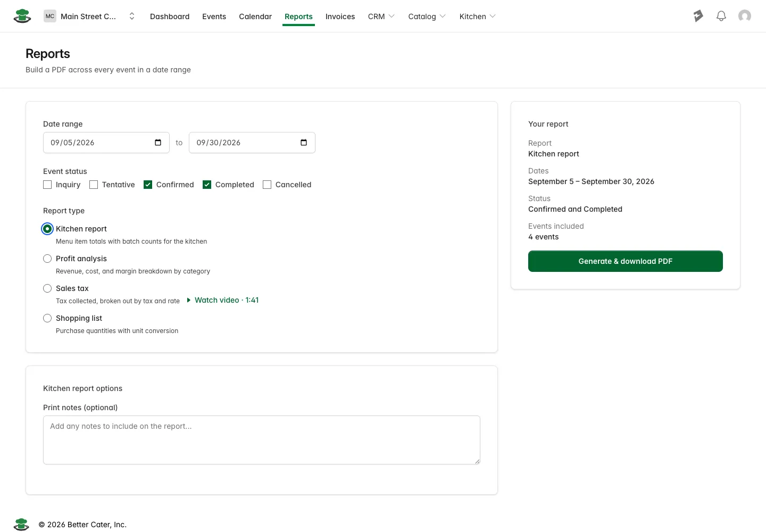Enable the Cancelled status checkbox
The height and width of the screenshot is (532, 766).
tap(267, 185)
